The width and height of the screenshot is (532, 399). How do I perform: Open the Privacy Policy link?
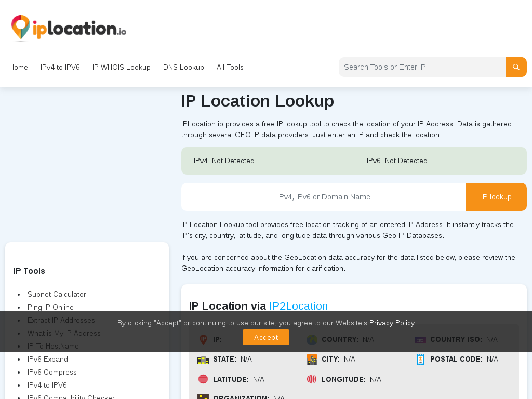tap(392, 323)
